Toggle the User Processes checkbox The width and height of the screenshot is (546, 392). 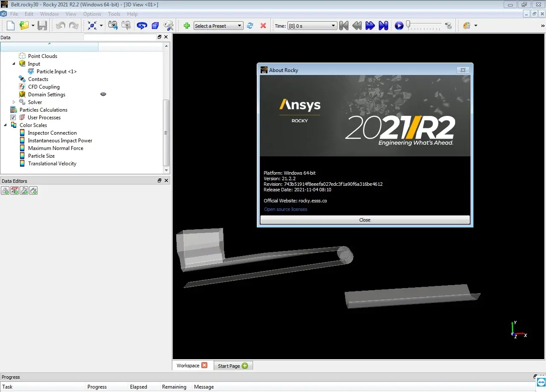pos(13,118)
